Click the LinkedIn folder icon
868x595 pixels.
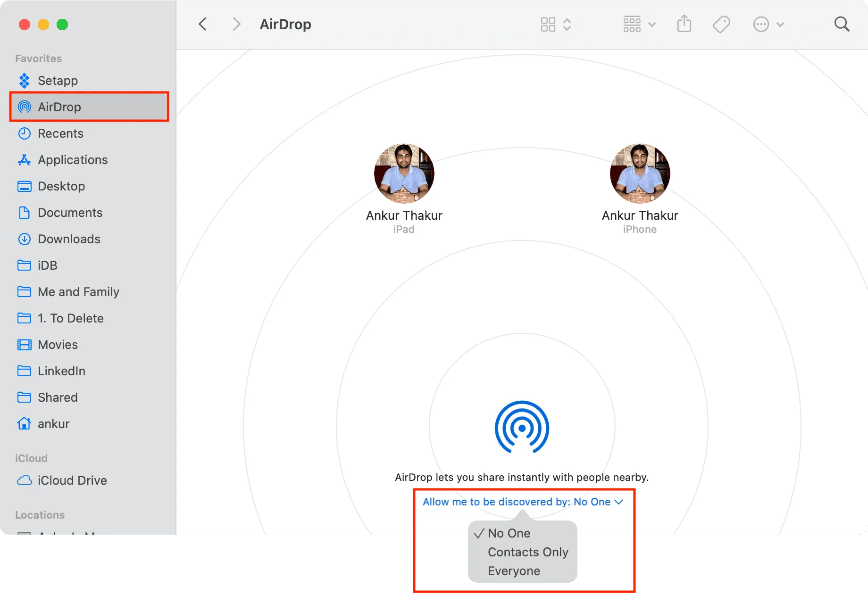pos(24,371)
